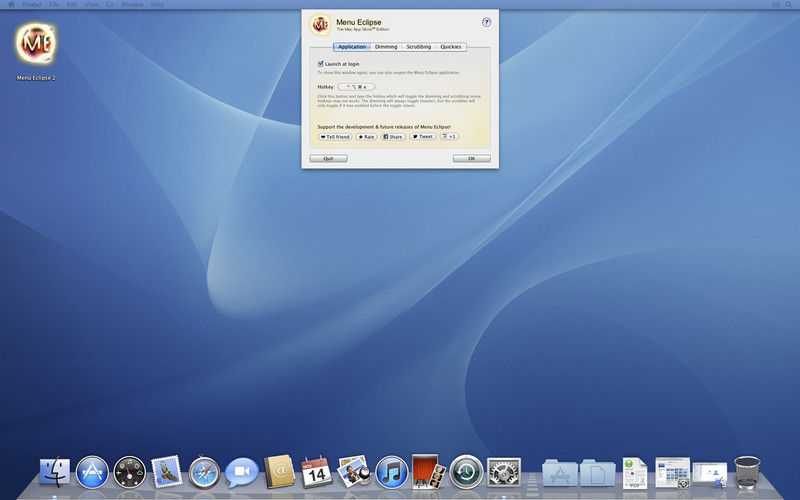Open System Preferences gear in the Dock
Image resolution: width=800 pixels, height=500 pixels.
504,472
